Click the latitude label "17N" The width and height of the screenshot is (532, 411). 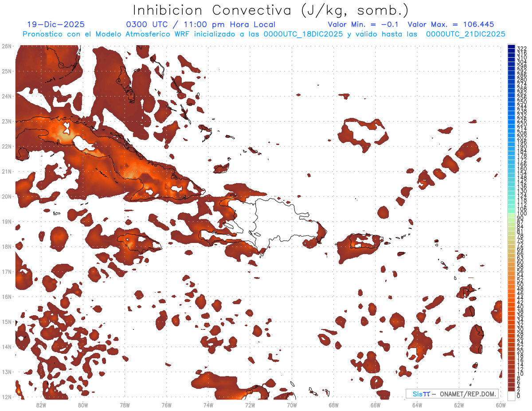pos(6,271)
